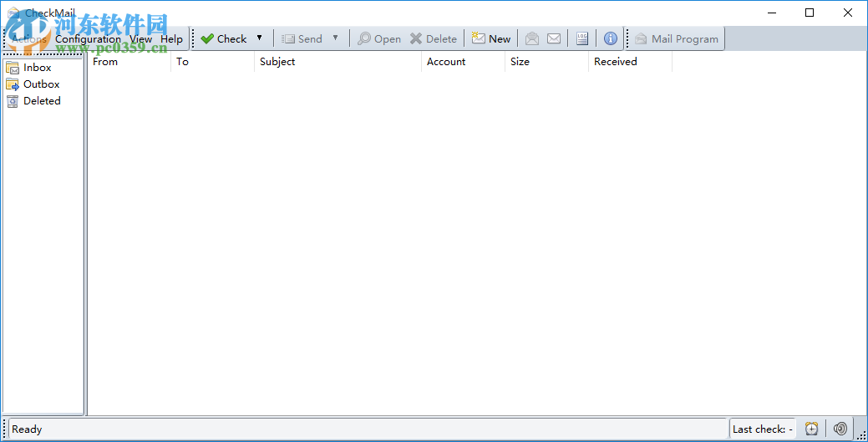The height and width of the screenshot is (442, 868).
Task: Click the Open magnifier toolbar button
Action: pos(379,38)
